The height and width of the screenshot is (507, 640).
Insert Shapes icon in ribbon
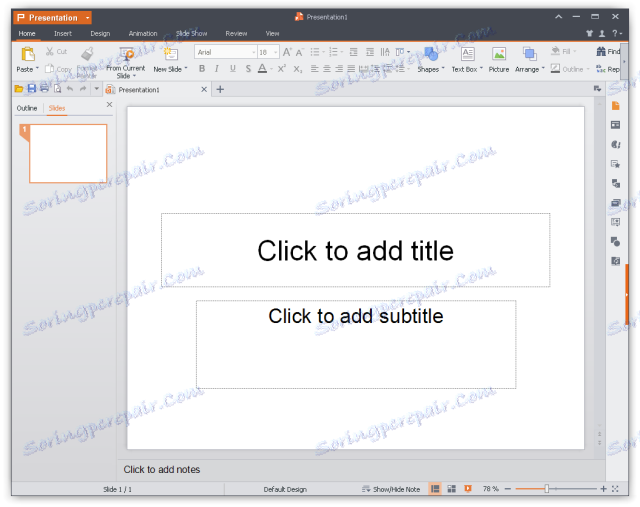[x=431, y=53]
